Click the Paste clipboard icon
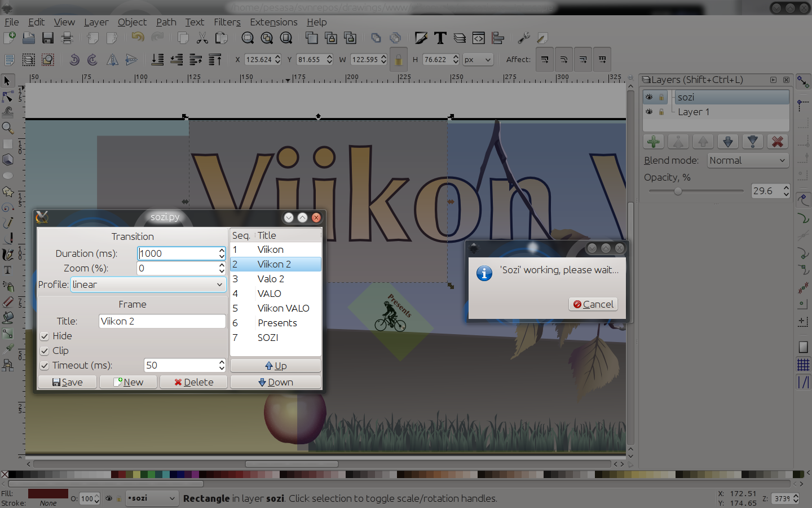 tap(221, 38)
